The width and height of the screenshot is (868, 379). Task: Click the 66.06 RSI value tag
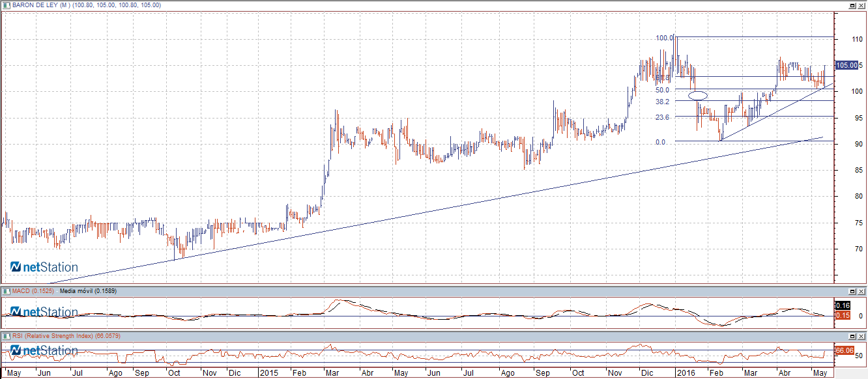tap(844, 350)
